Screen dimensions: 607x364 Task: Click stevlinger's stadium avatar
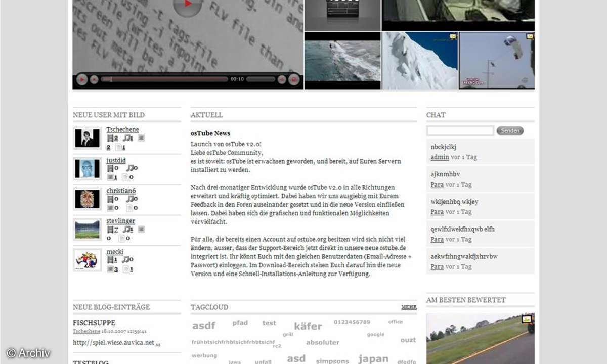click(87, 229)
